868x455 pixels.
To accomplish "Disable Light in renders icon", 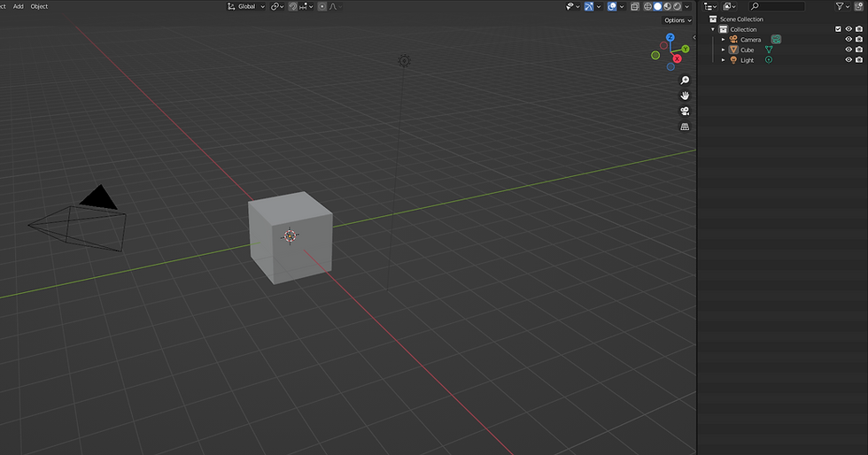I will coord(859,60).
